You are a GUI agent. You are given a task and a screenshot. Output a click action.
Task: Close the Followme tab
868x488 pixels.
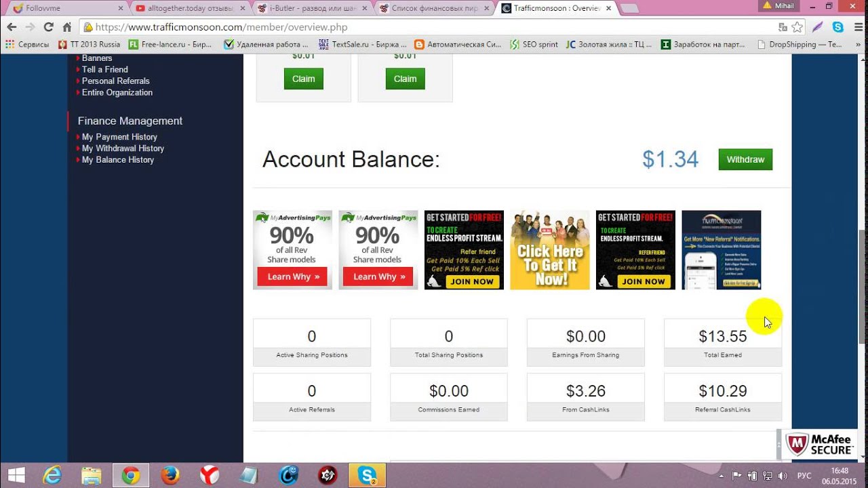coord(121,9)
